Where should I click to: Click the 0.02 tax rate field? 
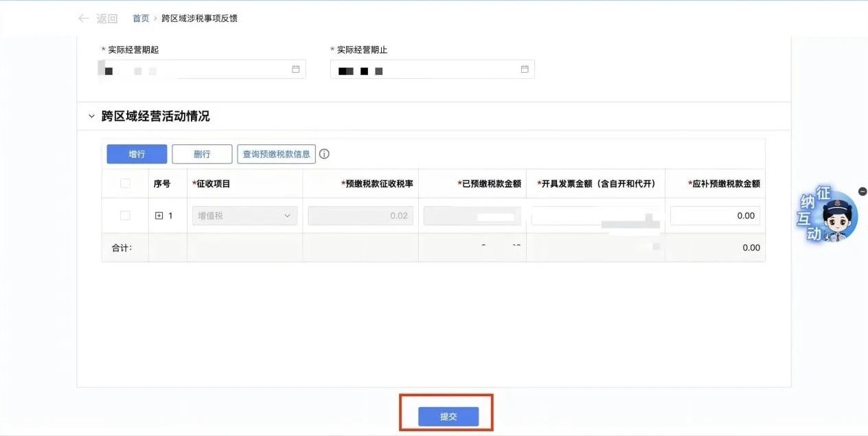[x=361, y=216]
